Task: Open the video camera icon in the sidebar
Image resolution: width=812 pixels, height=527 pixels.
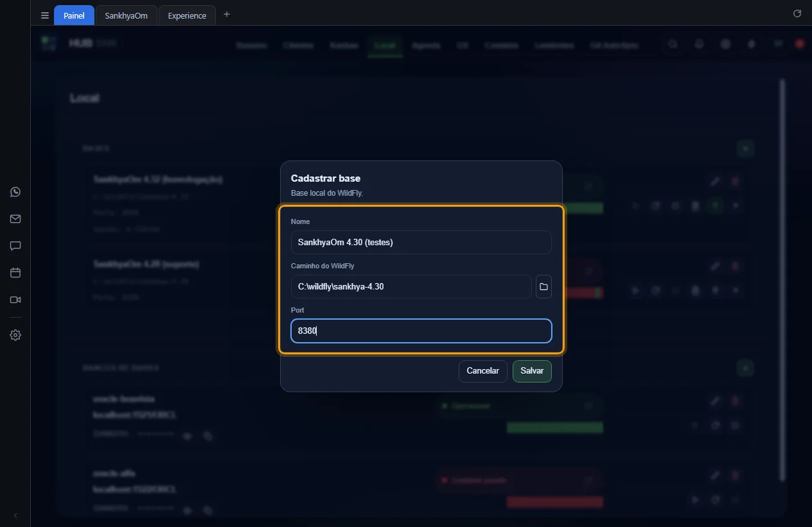Action: [15, 300]
